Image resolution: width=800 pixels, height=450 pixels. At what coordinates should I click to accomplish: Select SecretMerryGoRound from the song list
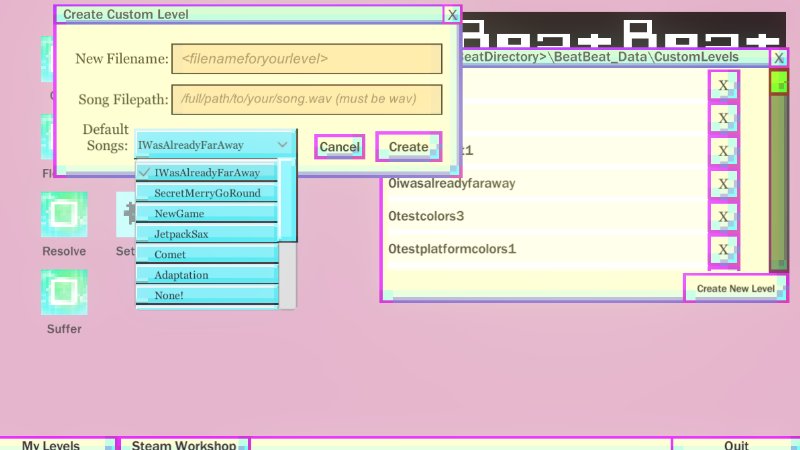(x=207, y=193)
